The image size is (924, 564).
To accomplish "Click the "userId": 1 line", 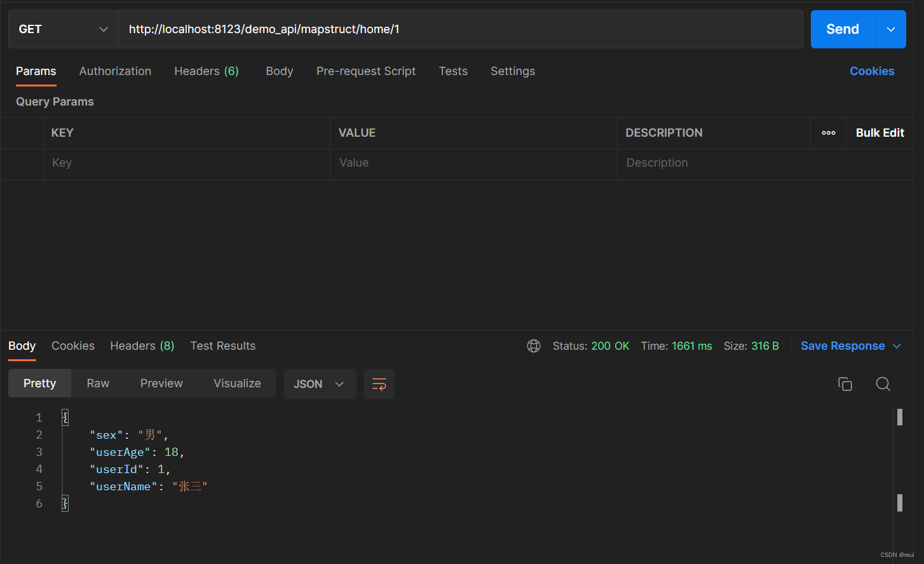I will pos(130,469).
